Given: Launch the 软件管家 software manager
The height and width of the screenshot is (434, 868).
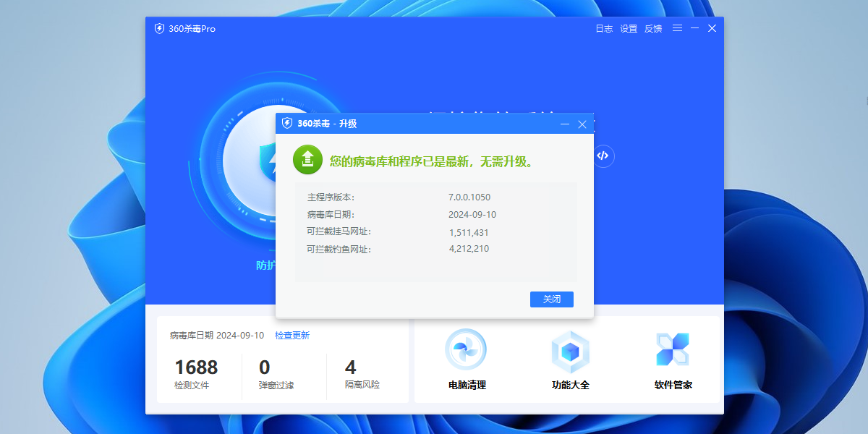Looking at the screenshot, I should tap(673, 359).
